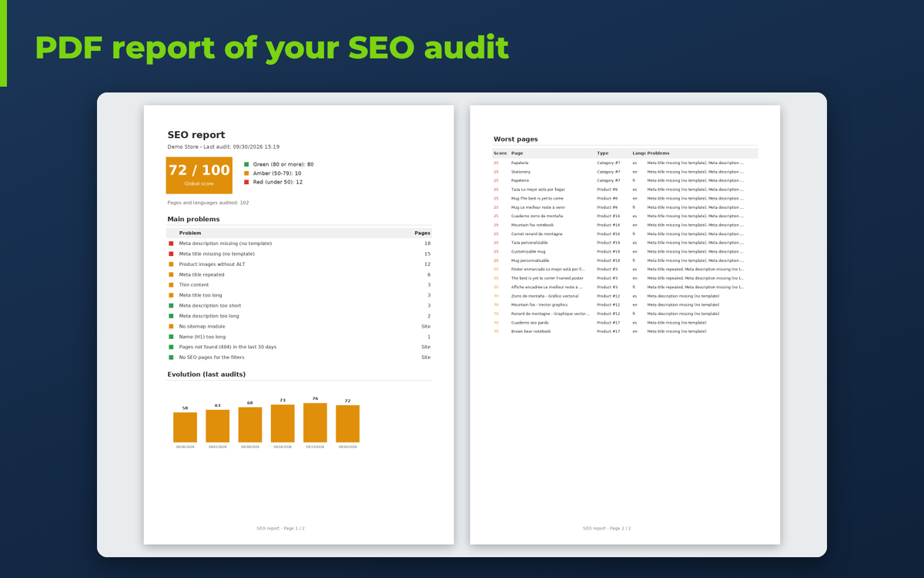Click the green legend square for 80 or more
Viewport: 924px width, 578px height.
(x=246, y=164)
